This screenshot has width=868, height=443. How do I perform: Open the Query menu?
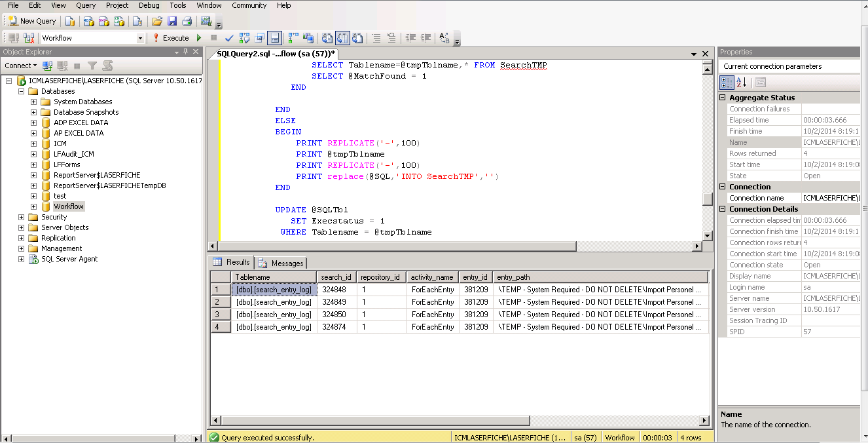coord(86,5)
